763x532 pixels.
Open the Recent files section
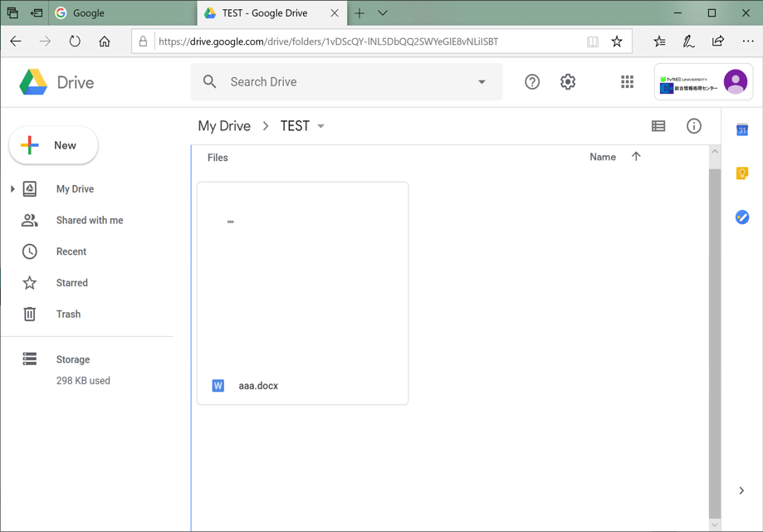(x=71, y=251)
